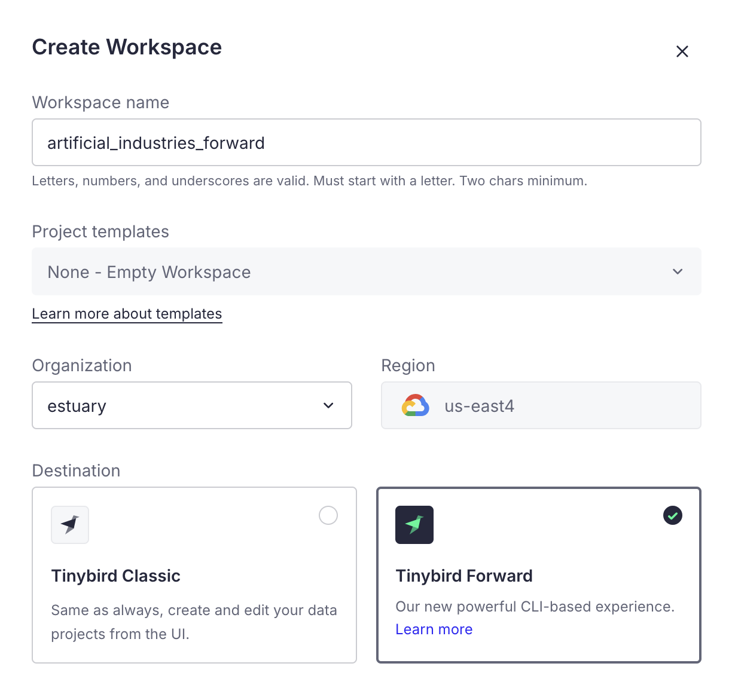Click the Tinybird Classic bird icon
This screenshot has width=732, height=700.
69,524
